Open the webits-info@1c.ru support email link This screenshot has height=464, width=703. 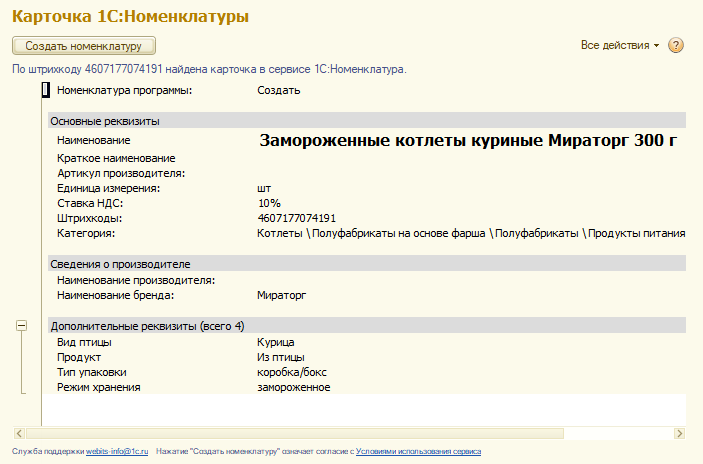click(117, 451)
